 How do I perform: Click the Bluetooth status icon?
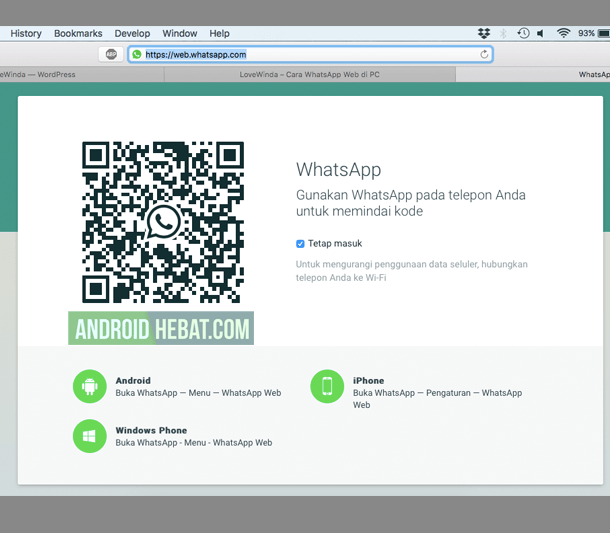(503, 33)
